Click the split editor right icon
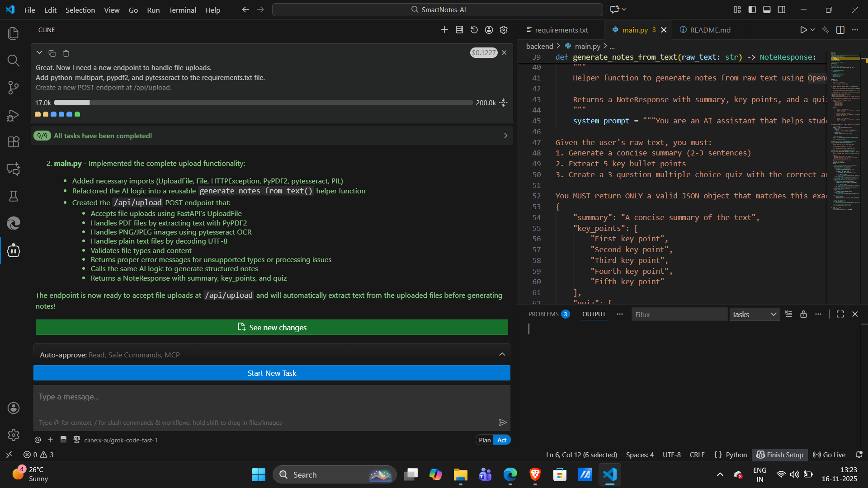Viewport: 868px width, 488px height. (x=840, y=30)
